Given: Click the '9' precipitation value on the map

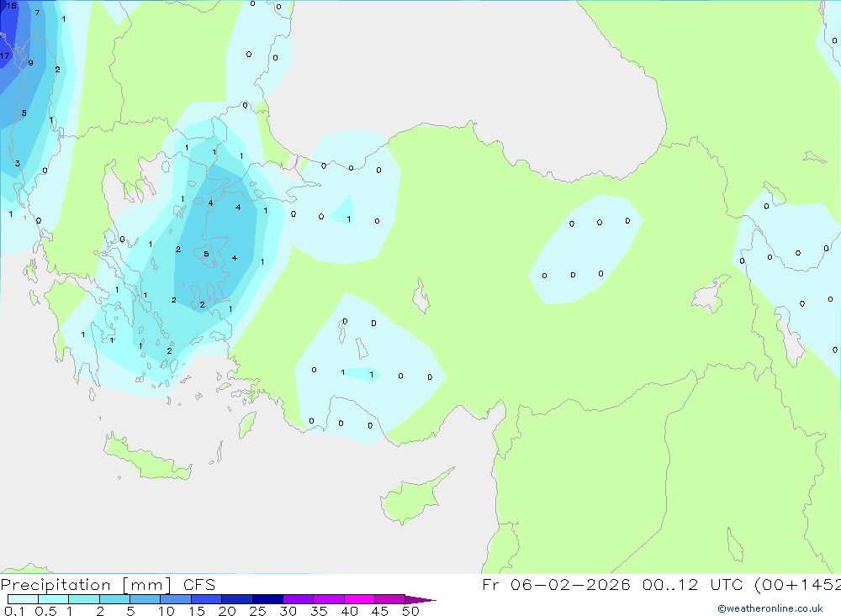Looking at the screenshot, I should [x=30, y=63].
